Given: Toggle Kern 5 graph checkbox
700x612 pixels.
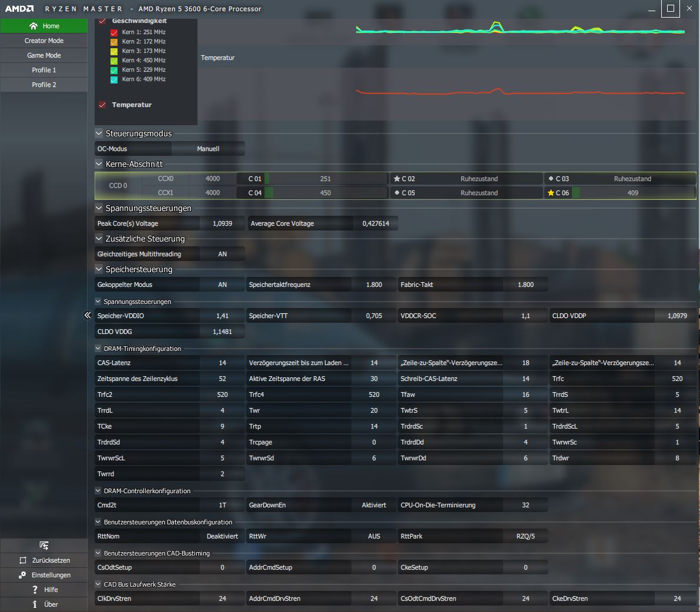Looking at the screenshot, I should (x=114, y=69).
